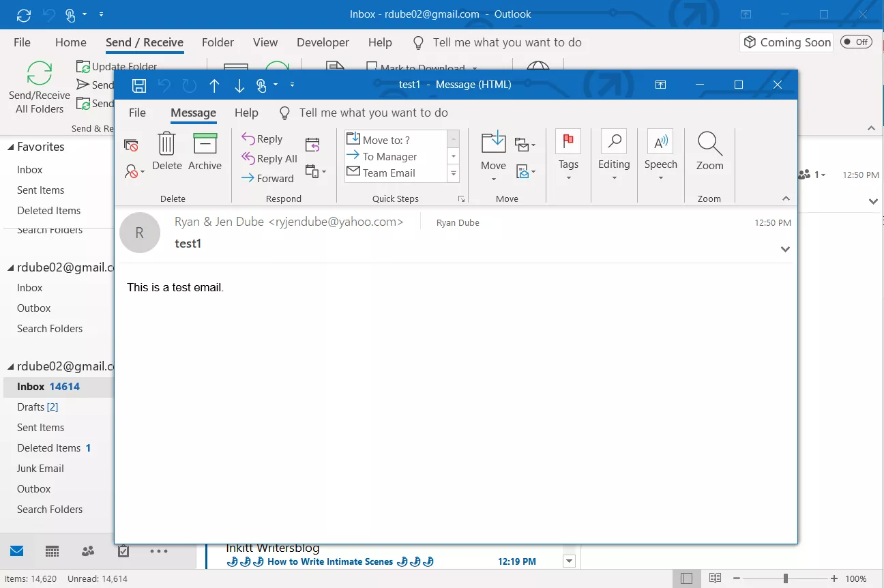Click the Update Folder button
The height and width of the screenshot is (588, 884).
click(x=117, y=67)
